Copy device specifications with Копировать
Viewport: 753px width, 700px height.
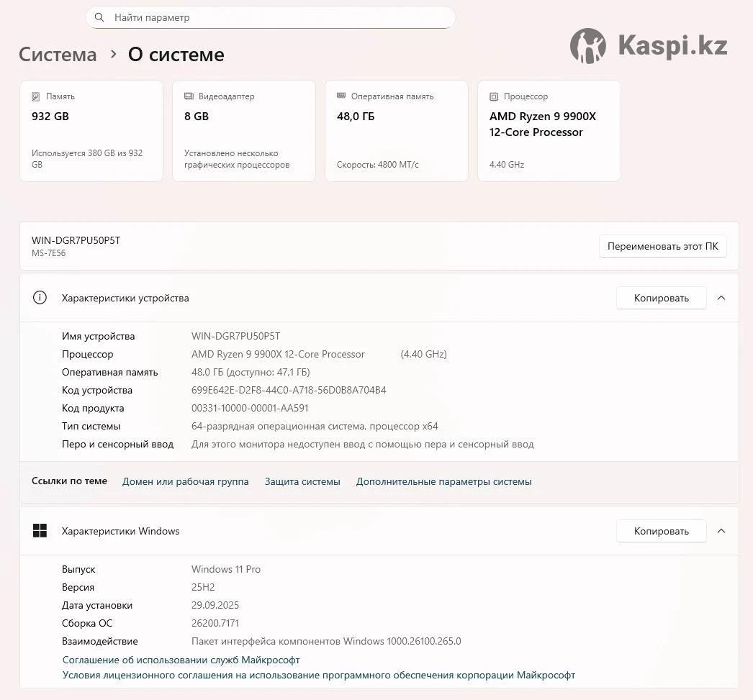(x=661, y=298)
